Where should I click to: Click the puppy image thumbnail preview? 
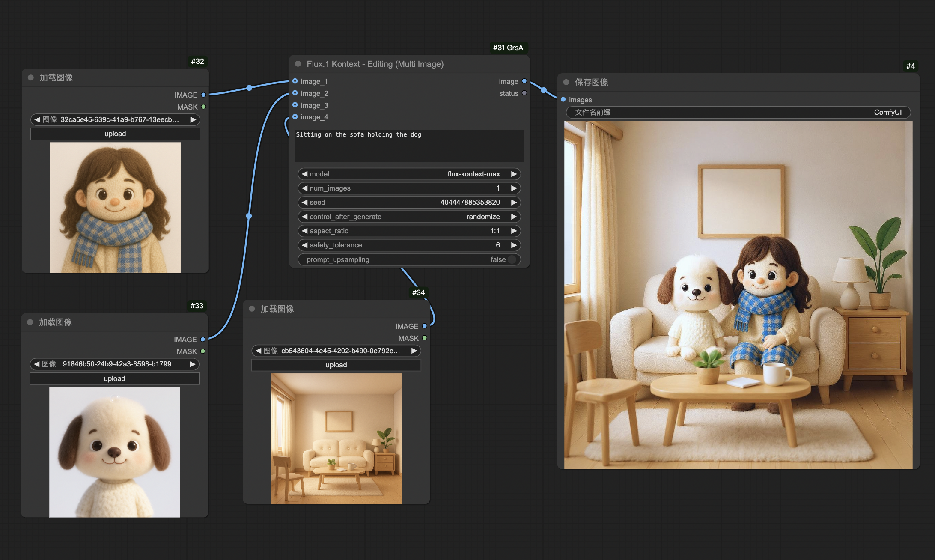(114, 452)
